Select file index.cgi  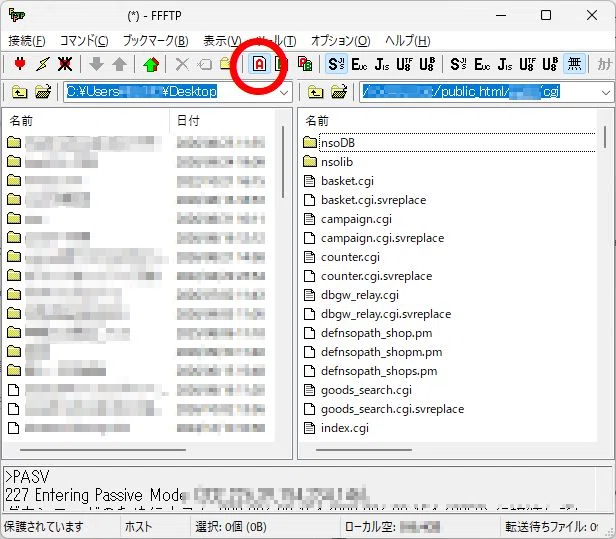pyautogui.click(x=345, y=428)
